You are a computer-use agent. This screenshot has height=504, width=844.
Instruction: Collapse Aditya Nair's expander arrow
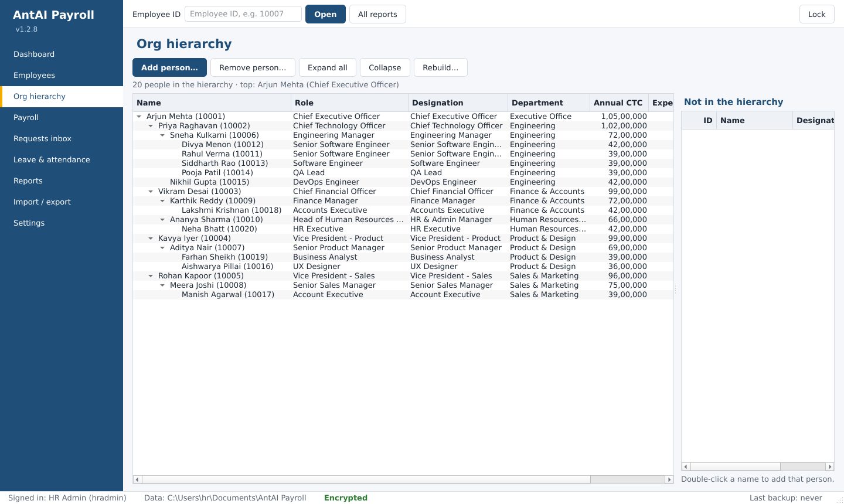(162, 248)
